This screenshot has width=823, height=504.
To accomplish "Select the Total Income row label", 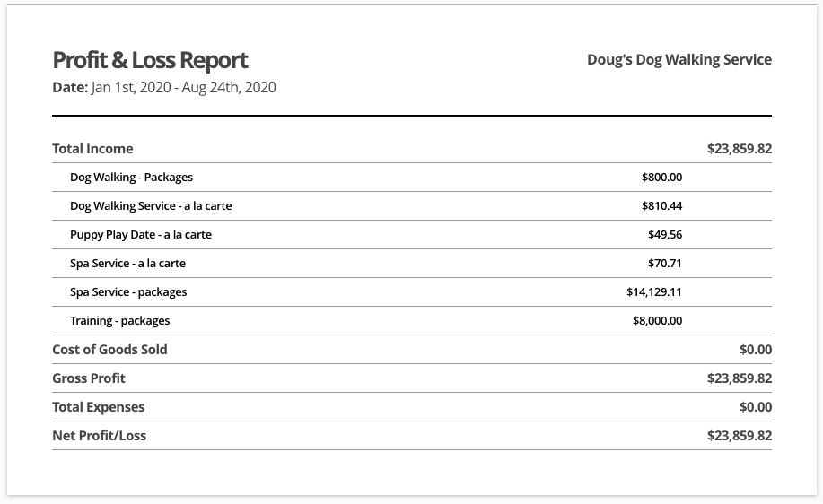I will [x=92, y=149].
